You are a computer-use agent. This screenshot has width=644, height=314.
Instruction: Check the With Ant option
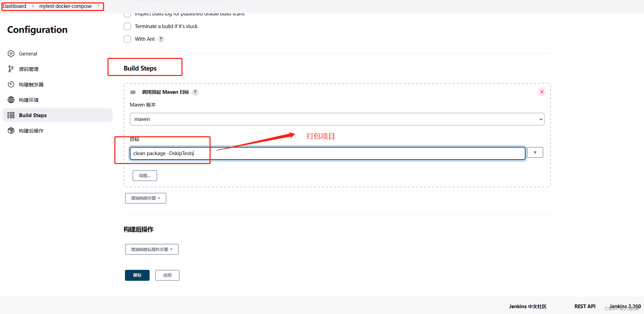127,39
